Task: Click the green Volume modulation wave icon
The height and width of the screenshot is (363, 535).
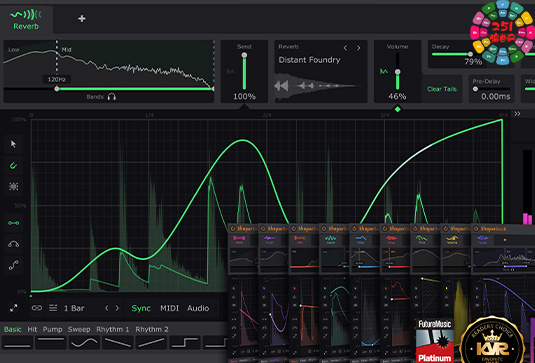Action: point(384,72)
